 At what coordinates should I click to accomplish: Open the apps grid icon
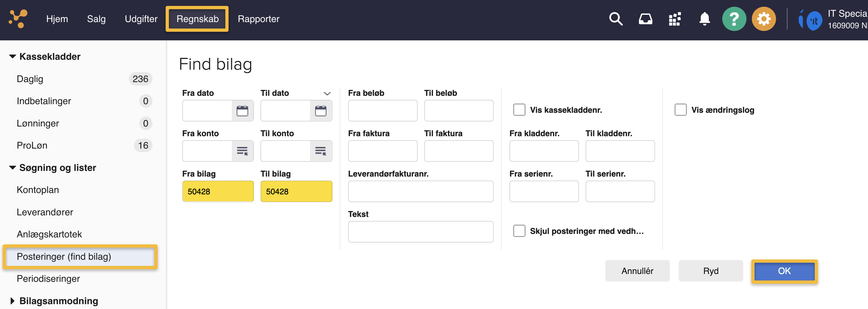coord(675,19)
